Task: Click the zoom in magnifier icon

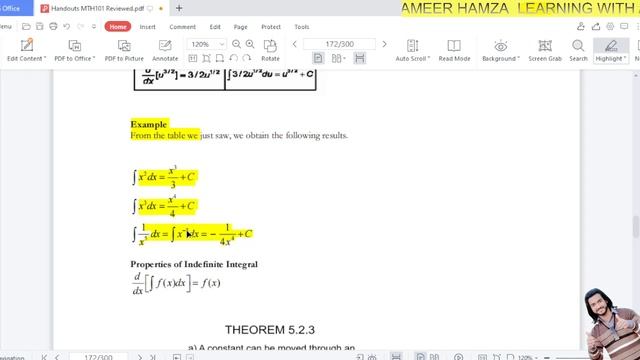Action: point(250,44)
